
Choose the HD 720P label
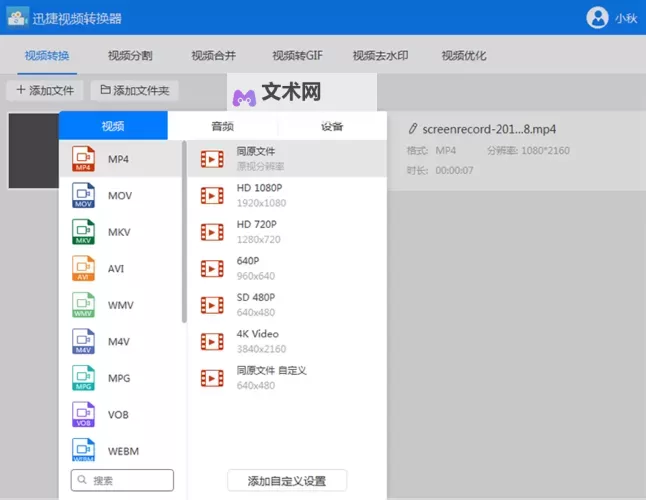(x=257, y=224)
